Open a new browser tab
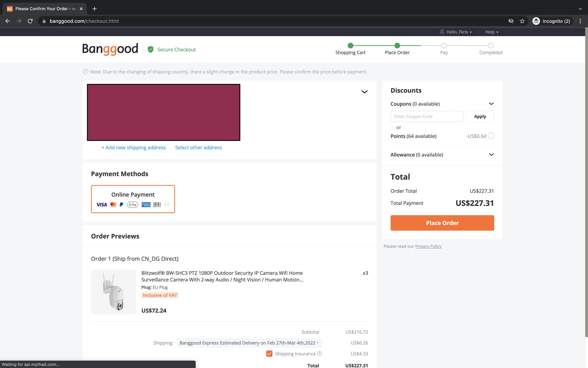The image size is (588, 368). (x=94, y=9)
